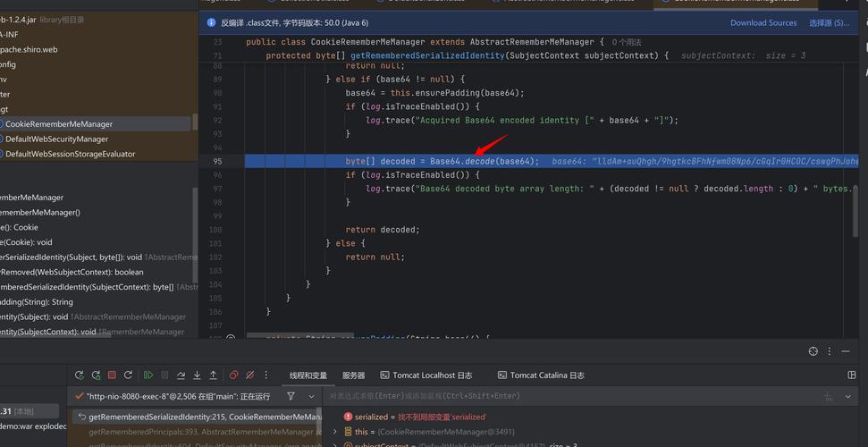Click the Rerun debug session icon
Image resolution: width=868 pixels, height=447 pixels.
(80, 375)
